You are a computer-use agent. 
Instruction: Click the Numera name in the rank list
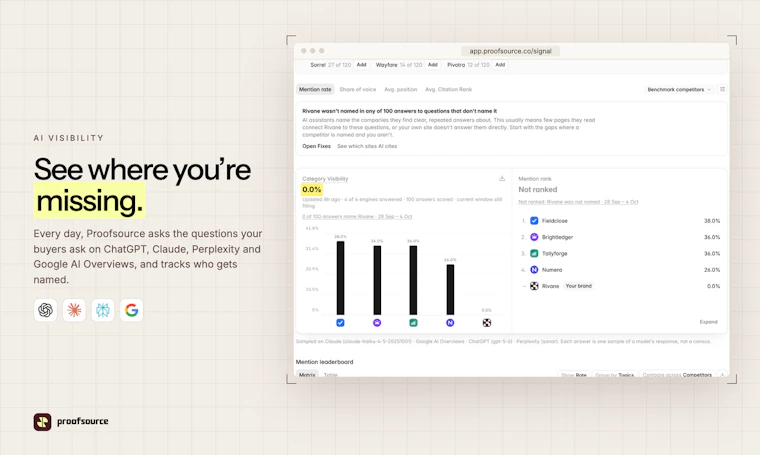552,269
